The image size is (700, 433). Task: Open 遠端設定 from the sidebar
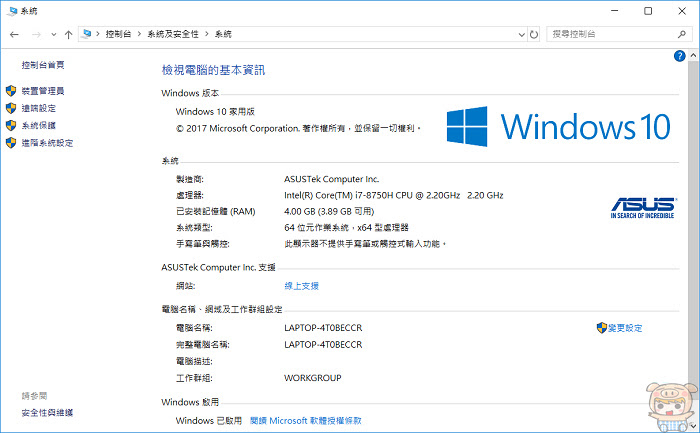click(39, 108)
